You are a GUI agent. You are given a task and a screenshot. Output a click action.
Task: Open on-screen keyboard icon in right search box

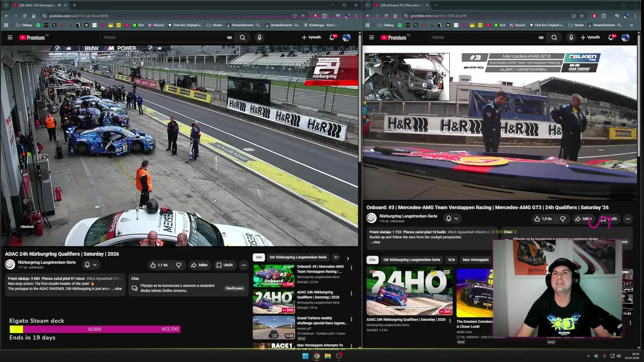pos(541,37)
